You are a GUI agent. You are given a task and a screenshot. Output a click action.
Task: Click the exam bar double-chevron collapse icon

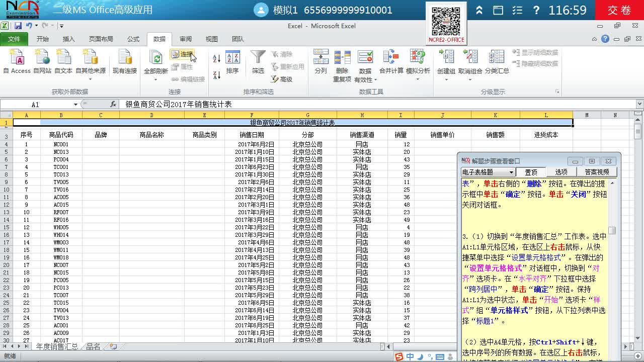pos(479,10)
